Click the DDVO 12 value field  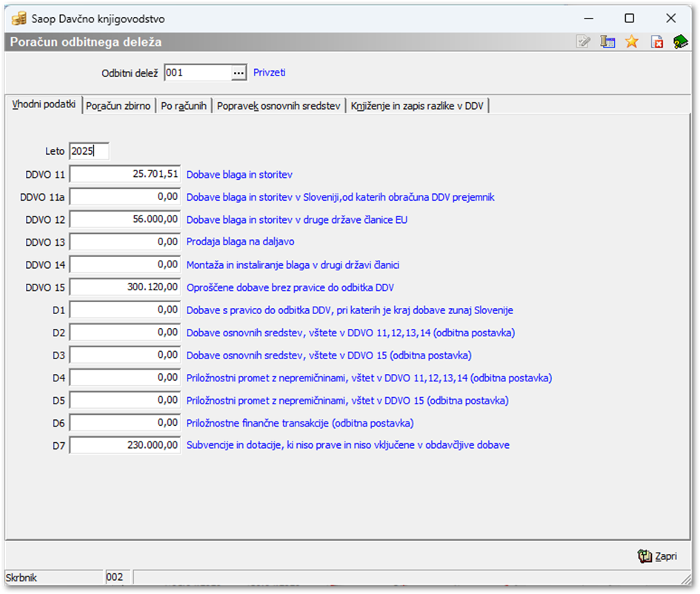pos(125,220)
